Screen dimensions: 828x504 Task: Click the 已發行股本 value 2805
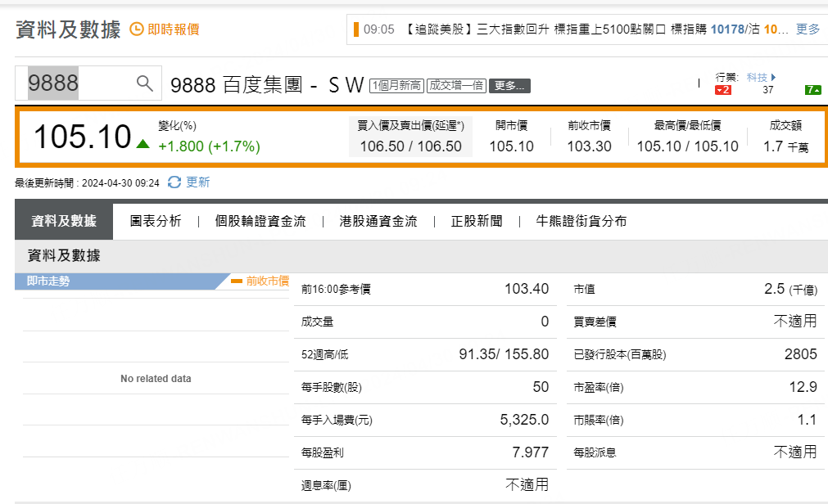(x=800, y=354)
